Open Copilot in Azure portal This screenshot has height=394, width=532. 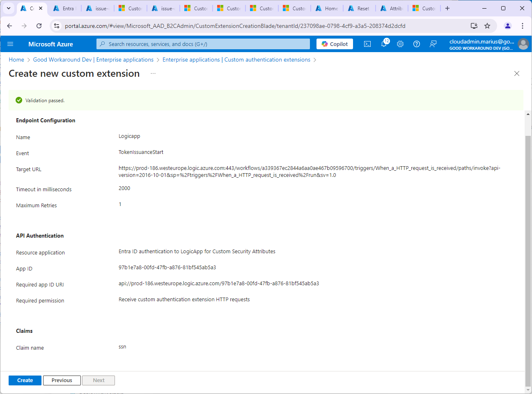pyautogui.click(x=335, y=44)
